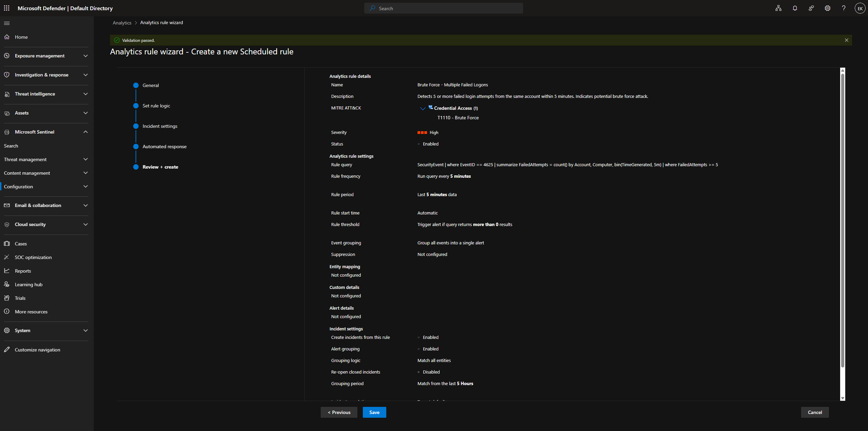The height and width of the screenshot is (431, 868).
Task: Click the help question mark icon
Action: pos(844,8)
